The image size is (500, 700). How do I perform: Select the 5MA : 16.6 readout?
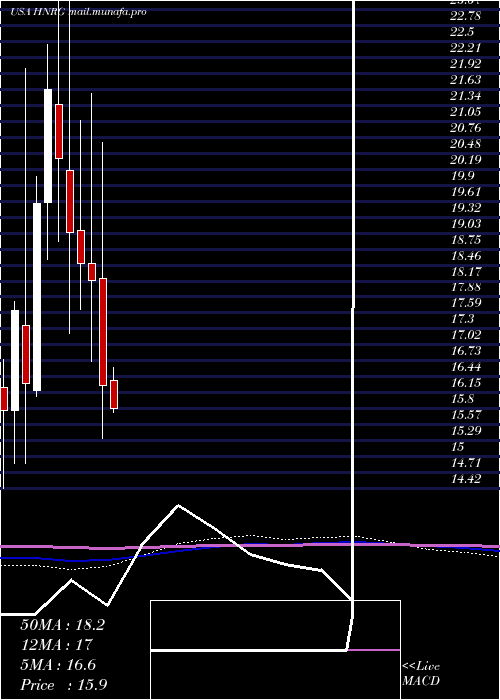(58, 665)
